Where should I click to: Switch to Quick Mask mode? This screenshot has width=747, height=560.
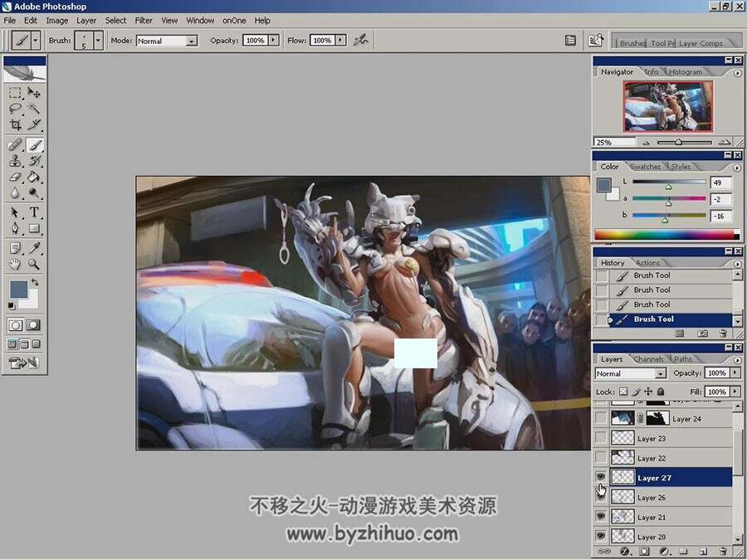coord(33,325)
